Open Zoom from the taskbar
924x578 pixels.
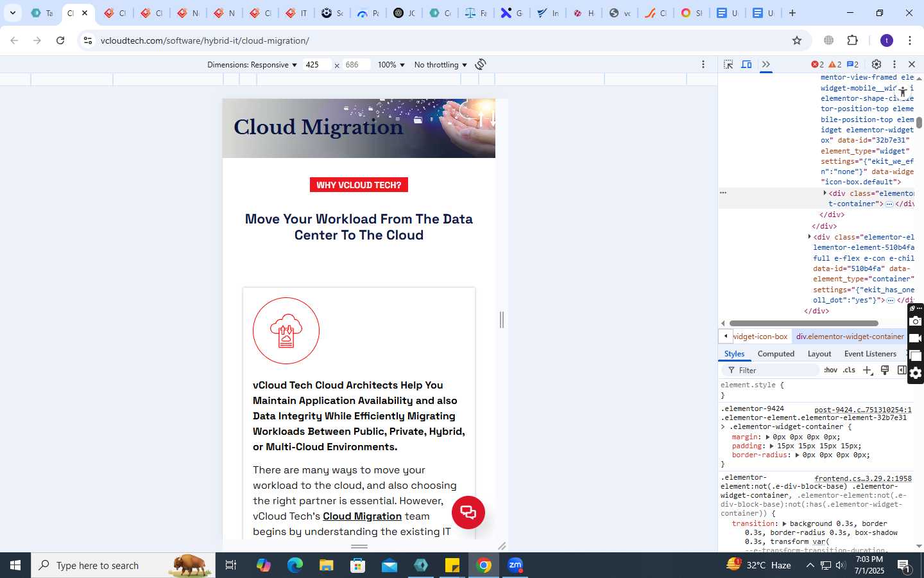(515, 565)
